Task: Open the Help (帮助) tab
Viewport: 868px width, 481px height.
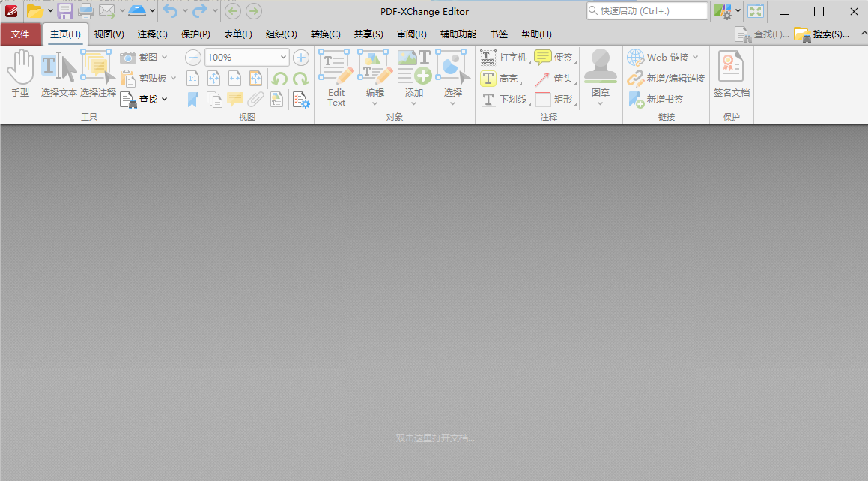Action: (x=536, y=34)
